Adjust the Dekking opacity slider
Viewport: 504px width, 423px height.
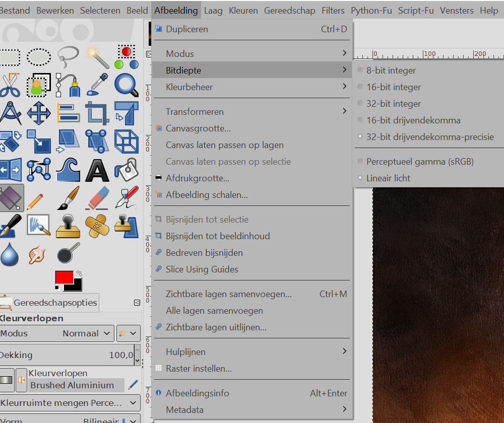pyautogui.click(x=67, y=355)
